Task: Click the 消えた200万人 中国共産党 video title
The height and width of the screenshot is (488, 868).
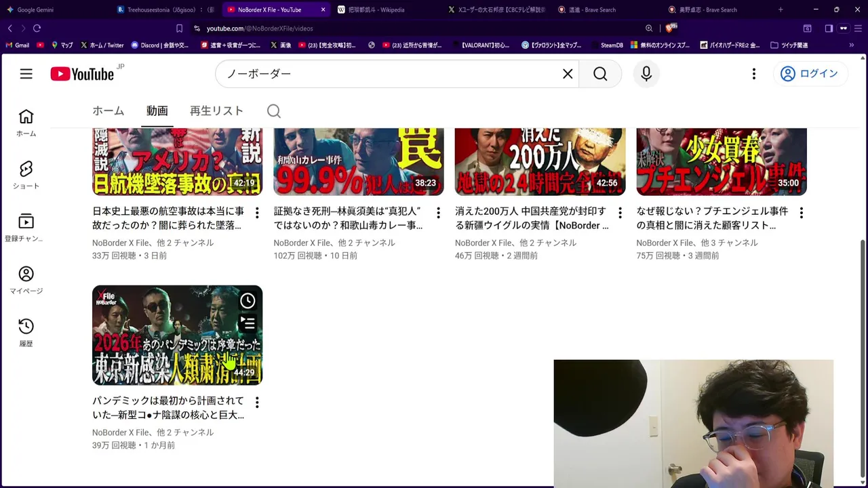Action: pyautogui.click(x=532, y=218)
